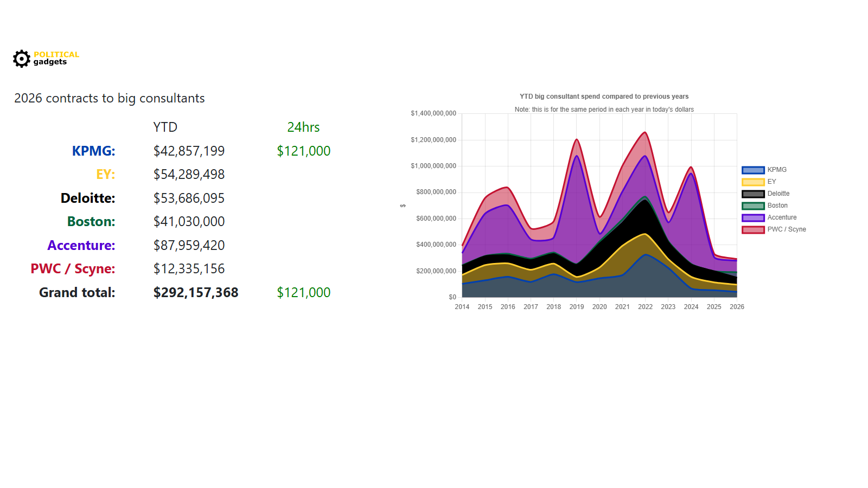The height and width of the screenshot is (488, 868).
Task: Click the $1,400,000,000 y-axis label
Action: 433,113
